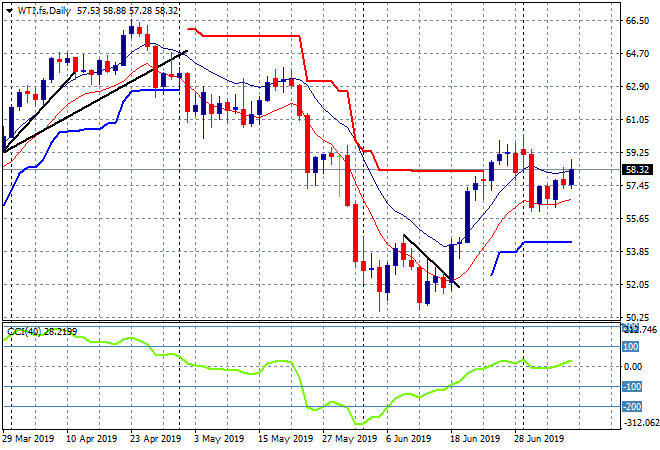660x450 pixels.
Task: Select the WTI.fs,Daily chart title text
Action: 44,11
